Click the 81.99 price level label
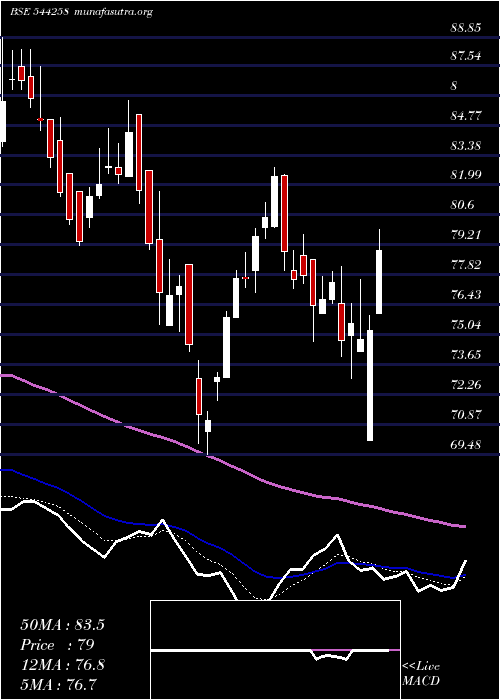500x700 pixels. coord(466,175)
